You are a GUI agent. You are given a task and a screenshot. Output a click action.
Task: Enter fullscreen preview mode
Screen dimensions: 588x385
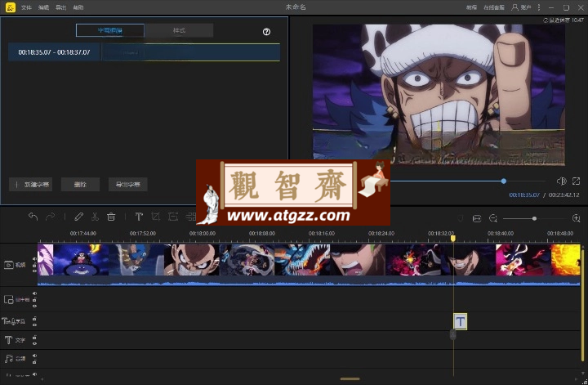(577, 181)
